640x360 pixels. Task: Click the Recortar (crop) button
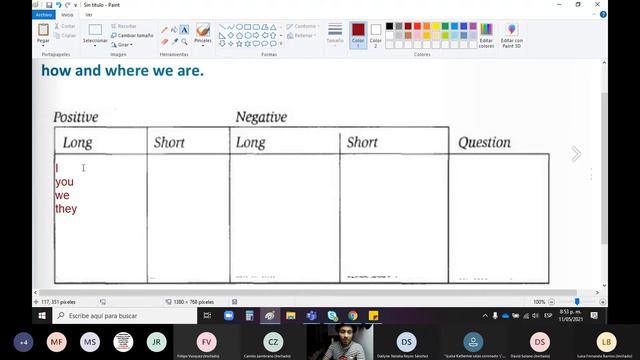pyautogui.click(x=124, y=26)
